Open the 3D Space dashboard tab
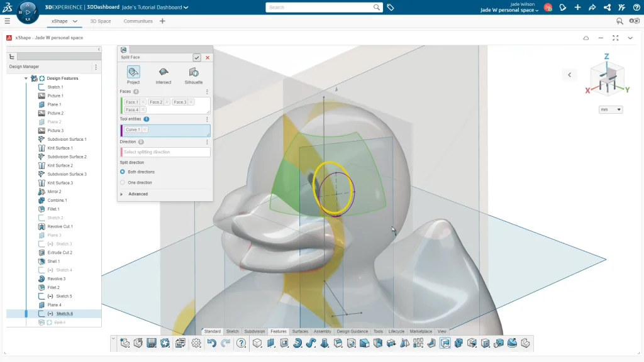Viewport: 644px width, 362px height. pyautogui.click(x=101, y=21)
